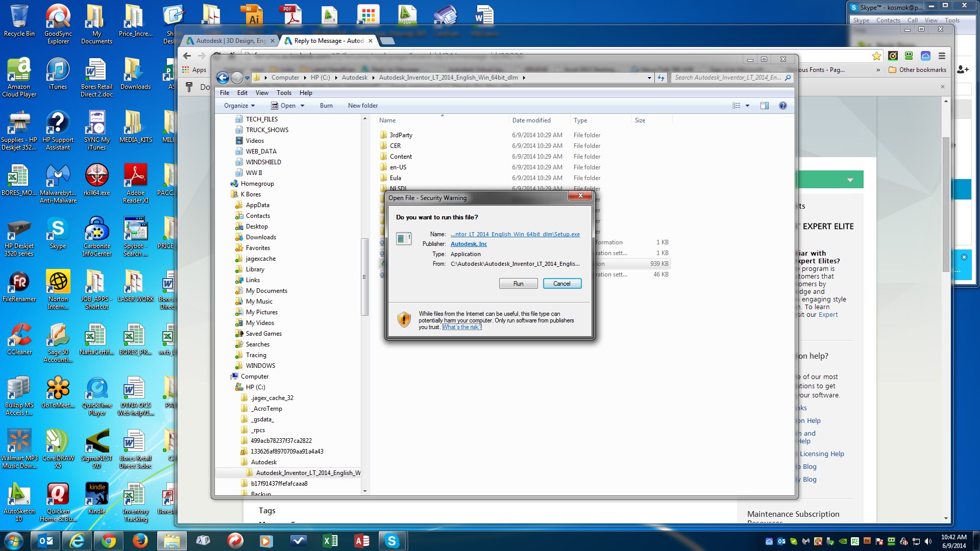The width and height of the screenshot is (980, 551).
Task: Open the Kindle desktop icon
Action: point(96,498)
